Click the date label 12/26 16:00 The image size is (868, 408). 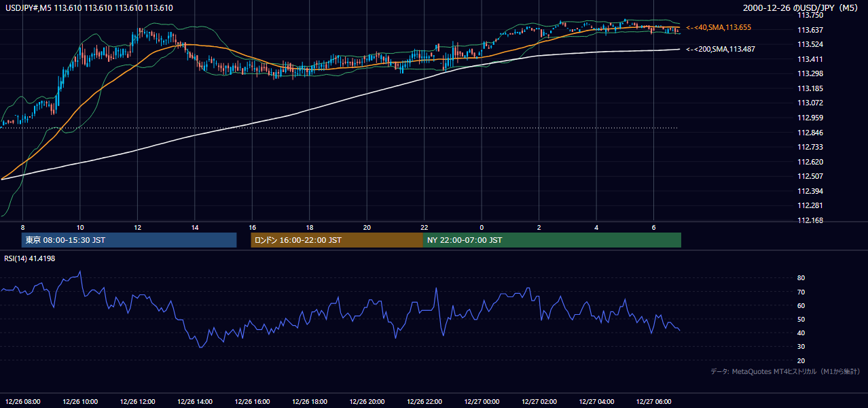tap(252, 401)
